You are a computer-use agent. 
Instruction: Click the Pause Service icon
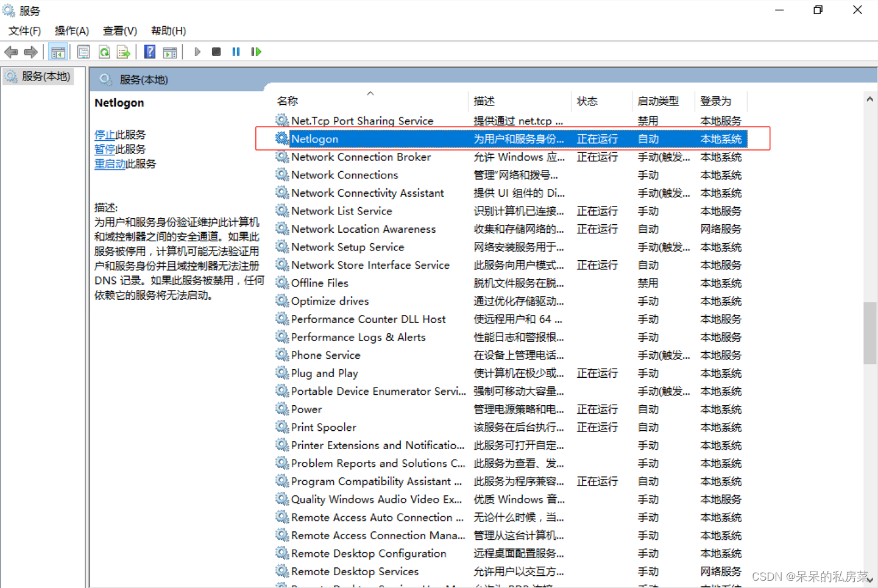click(236, 52)
